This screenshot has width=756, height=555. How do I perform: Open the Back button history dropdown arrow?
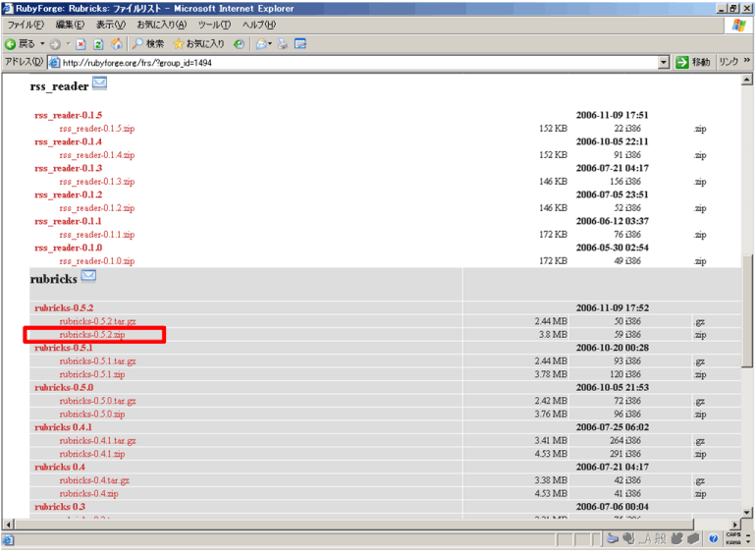coord(42,44)
